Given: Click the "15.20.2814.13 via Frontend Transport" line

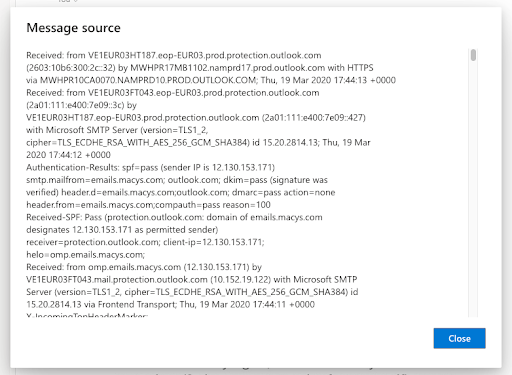Looking at the screenshot, I should (170, 305).
